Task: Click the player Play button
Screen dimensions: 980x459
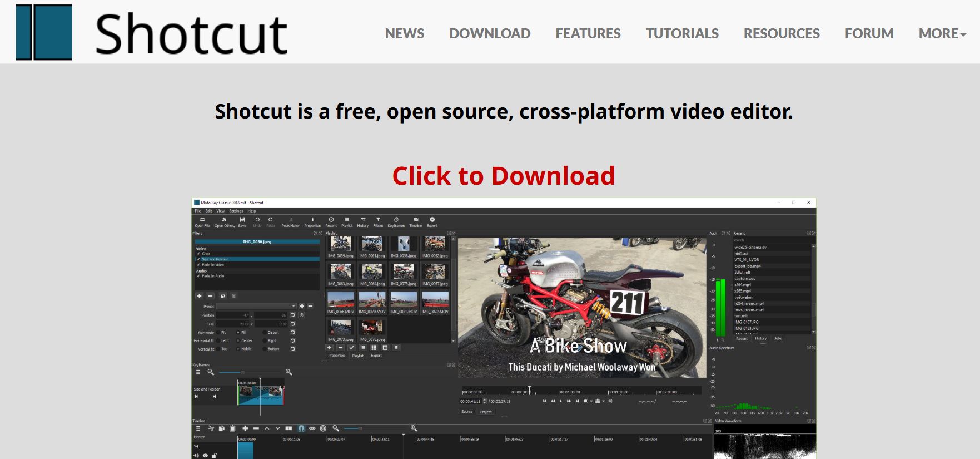Action: pos(560,401)
